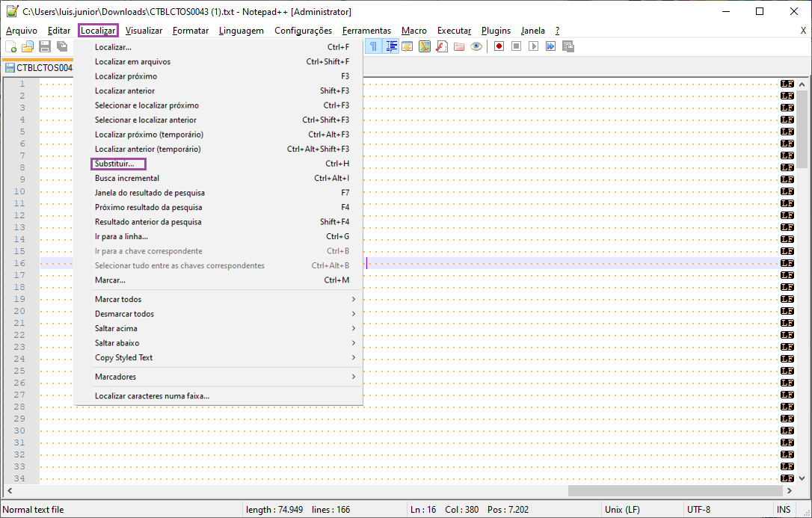Click the Stop recording macro icon
This screenshot has height=518, width=812.
pos(517,46)
